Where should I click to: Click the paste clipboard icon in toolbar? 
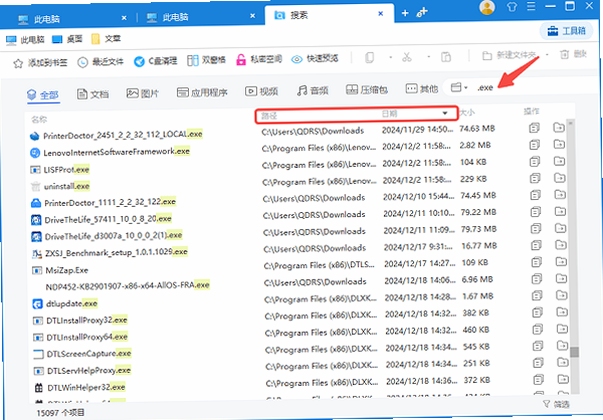[x=446, y=57]
